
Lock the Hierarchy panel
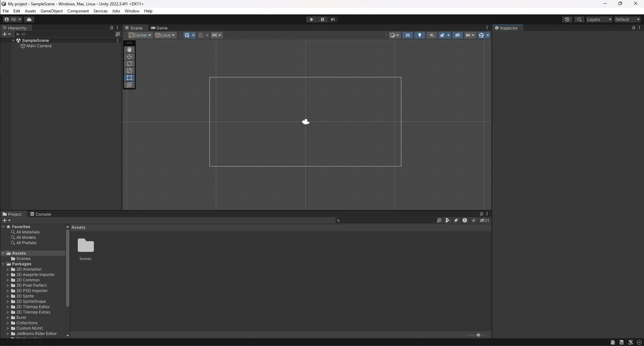click(x=112, y=28)
